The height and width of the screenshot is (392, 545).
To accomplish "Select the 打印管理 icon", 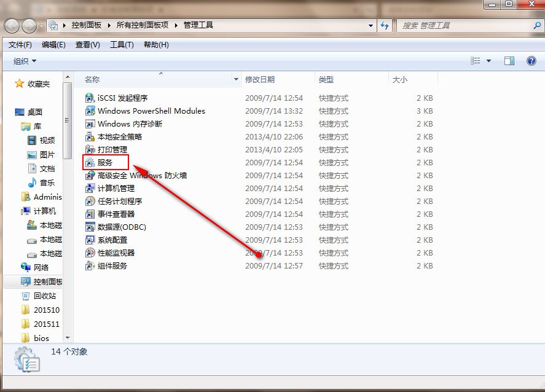I will (90, 149).
